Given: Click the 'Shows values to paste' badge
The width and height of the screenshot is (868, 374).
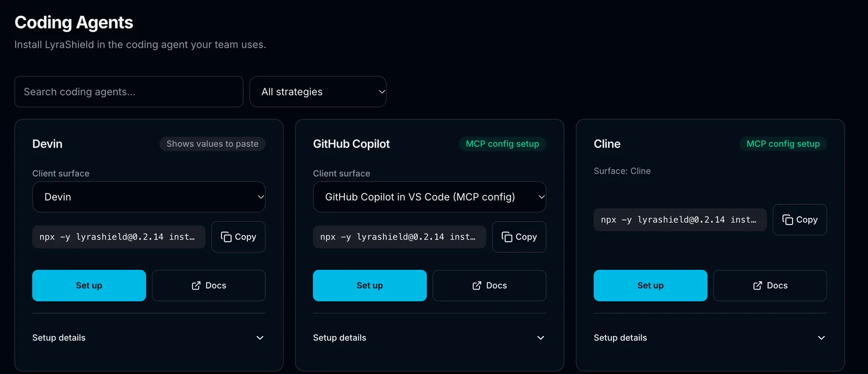Looking at the screenshot, I should [x=212, y=144].
